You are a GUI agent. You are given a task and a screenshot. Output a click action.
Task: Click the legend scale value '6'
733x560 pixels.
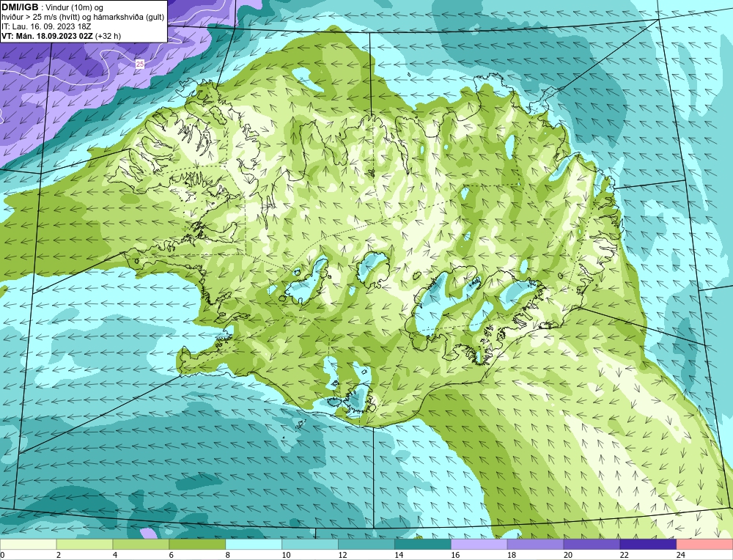tap(171, 555)
